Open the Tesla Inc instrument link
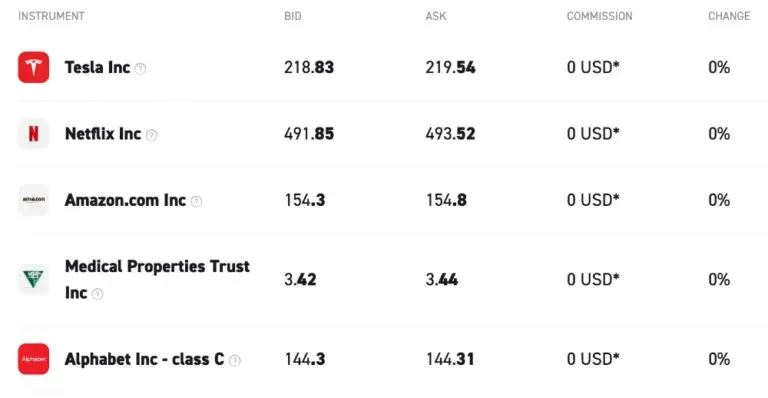Image resolution: width=768 pixels, height=398 pixels. point(97,67)
